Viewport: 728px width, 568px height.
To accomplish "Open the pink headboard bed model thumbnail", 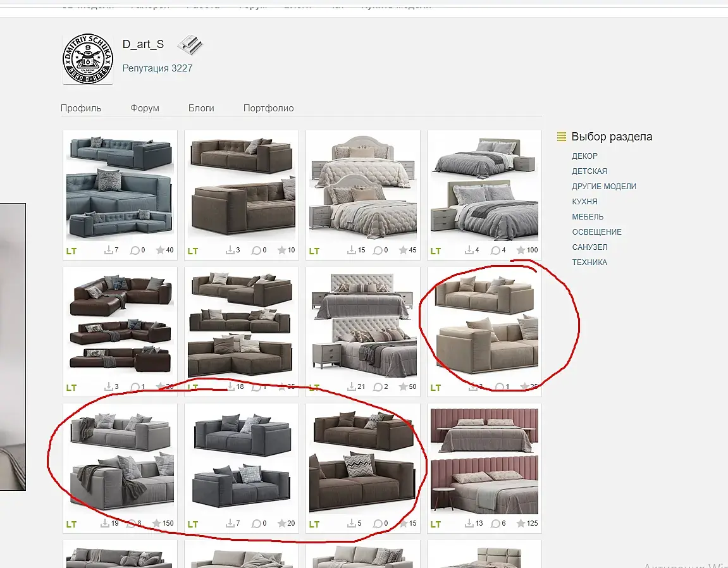I will (x=484, y=460).
